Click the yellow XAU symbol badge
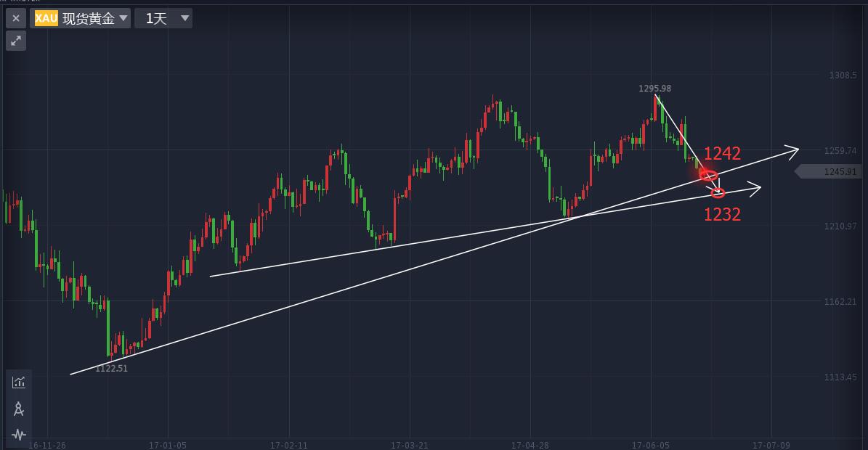This screenshot has width=868, height=450. pos(46,18)
